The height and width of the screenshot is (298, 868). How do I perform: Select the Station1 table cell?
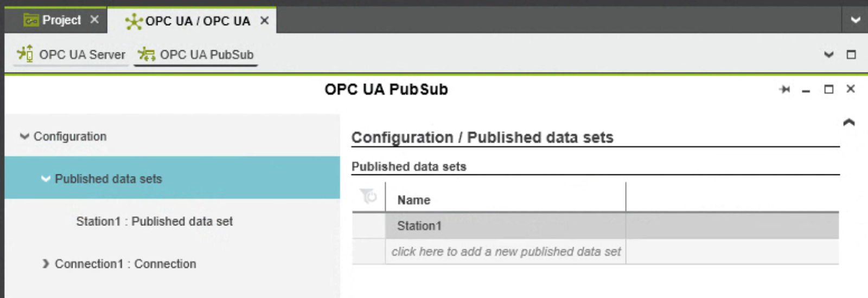coord(505,226)
